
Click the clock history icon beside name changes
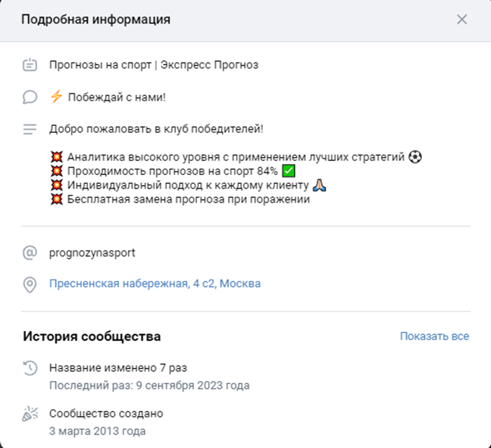[29, 367]
